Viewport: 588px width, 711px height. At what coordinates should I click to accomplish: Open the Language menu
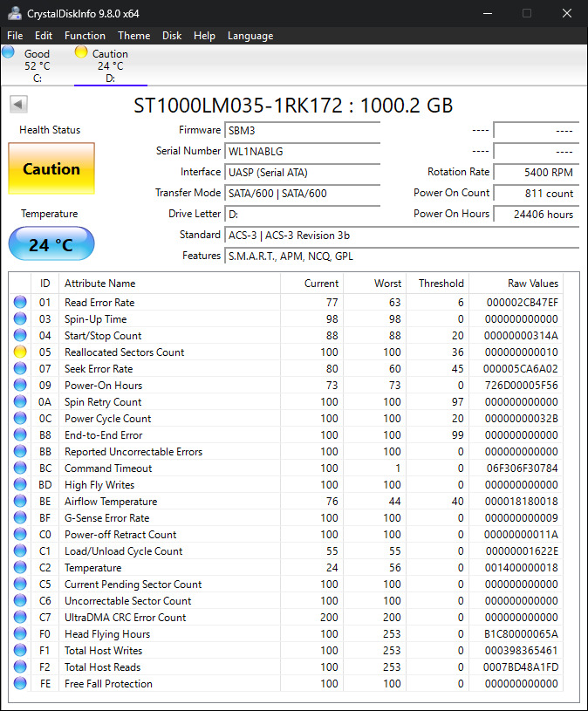coord(250,36)
